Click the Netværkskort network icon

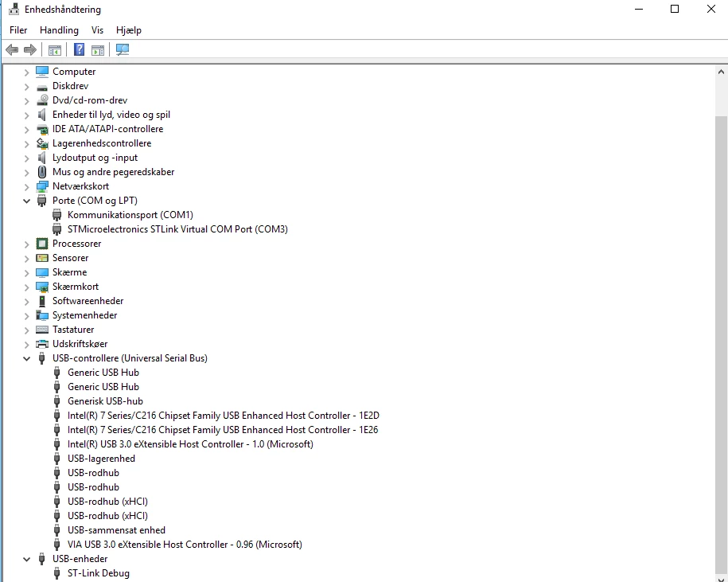42,186
